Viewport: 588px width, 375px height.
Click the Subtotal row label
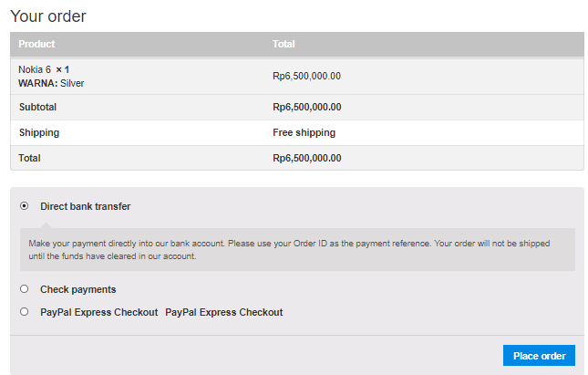coord(37,107)
